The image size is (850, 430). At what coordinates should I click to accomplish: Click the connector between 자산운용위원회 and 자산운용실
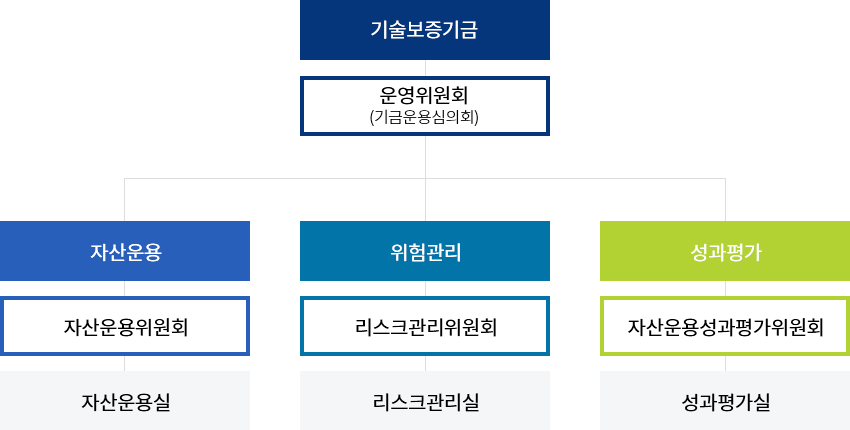pos(125,363)
